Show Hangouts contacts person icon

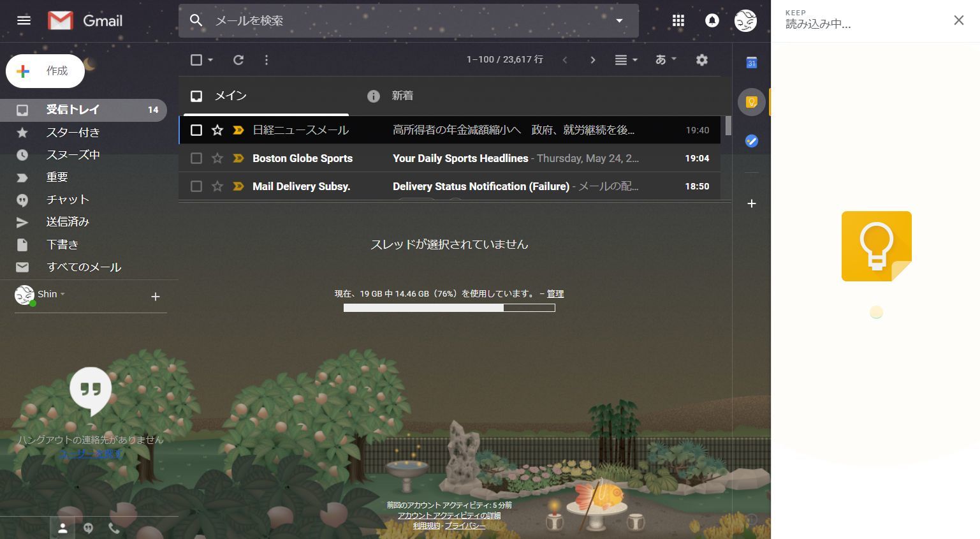point(62,528)
